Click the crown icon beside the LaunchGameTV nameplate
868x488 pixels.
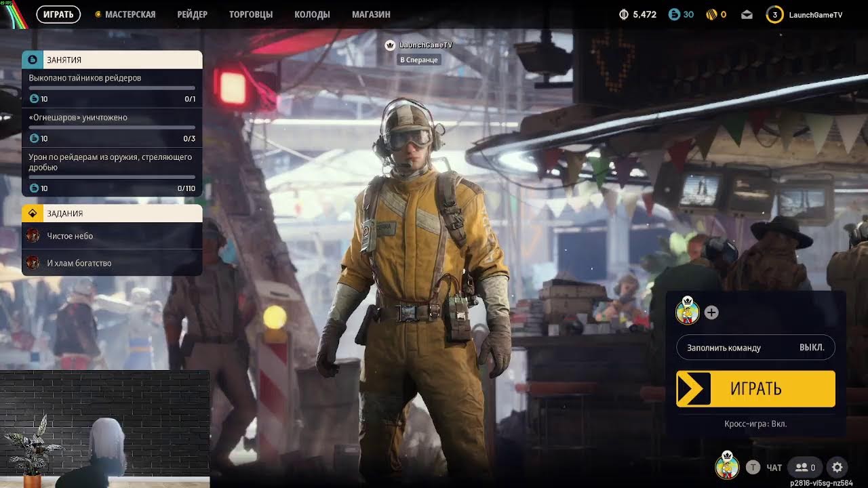click(390, 45)
